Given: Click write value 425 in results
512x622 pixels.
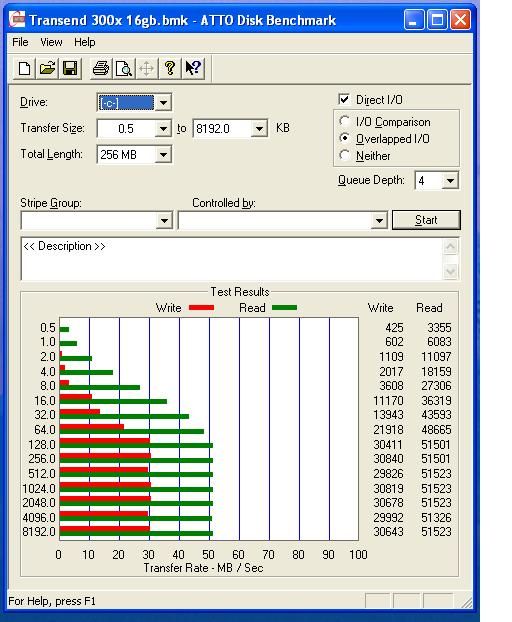Looking at the screenshot, I should (x=394, y=328).
